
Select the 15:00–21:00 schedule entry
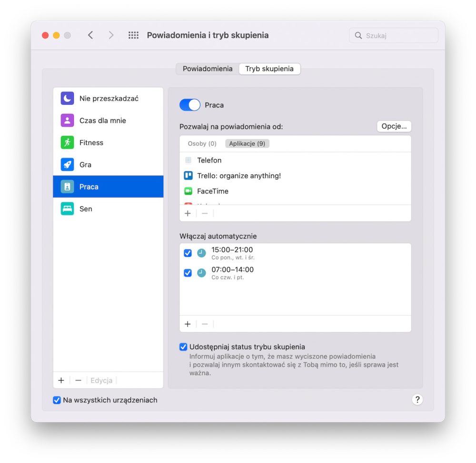[x=295, y=253]
